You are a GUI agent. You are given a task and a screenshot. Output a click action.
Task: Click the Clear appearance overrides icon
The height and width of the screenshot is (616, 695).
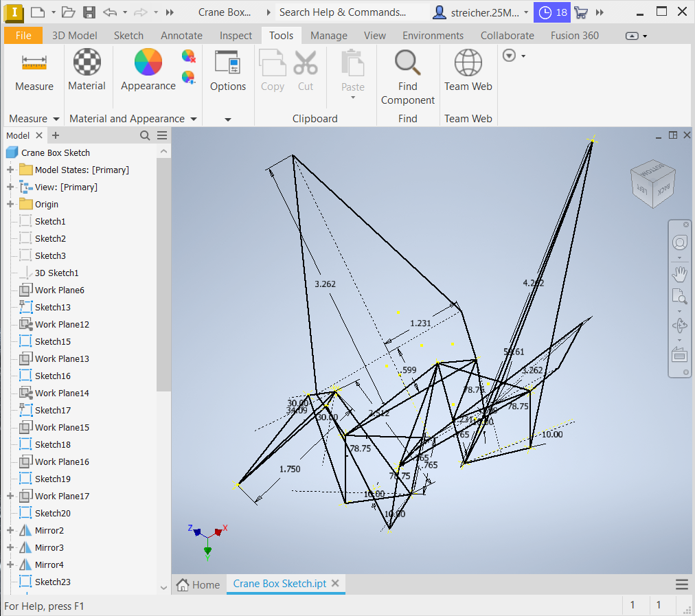(189, 56)
